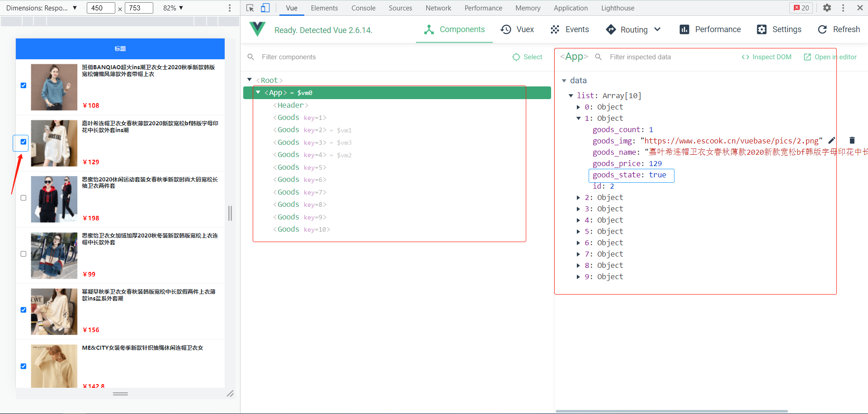
Task: Collapse the list Array[10] entry
Action: point(571,95)
